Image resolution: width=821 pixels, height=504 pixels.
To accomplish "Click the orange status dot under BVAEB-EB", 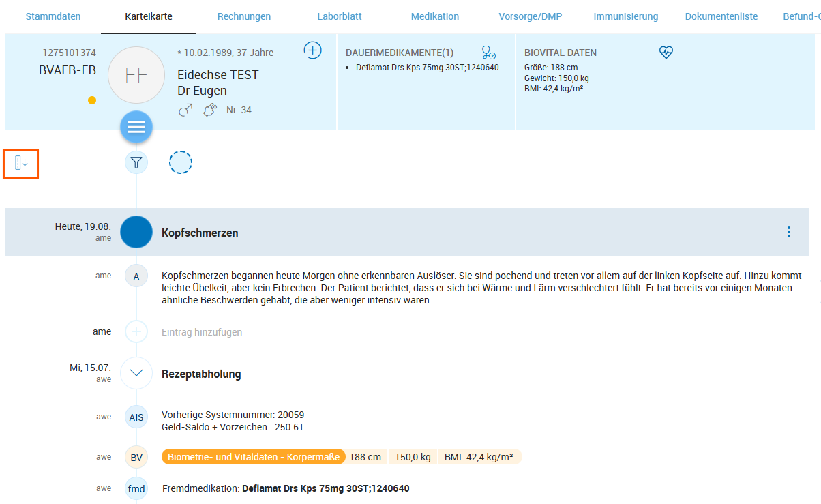I will click(x=92, y=100).
